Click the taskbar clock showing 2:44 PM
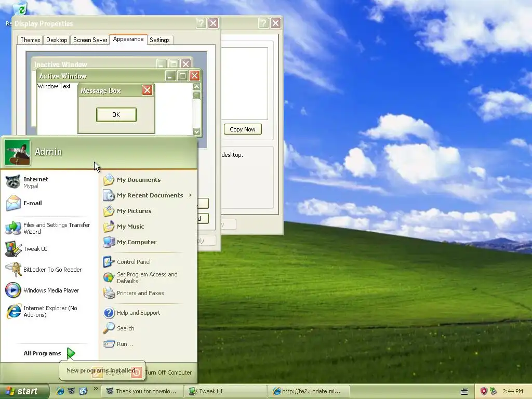The width and height of the screenshot is (532, 399). [512, 391]
